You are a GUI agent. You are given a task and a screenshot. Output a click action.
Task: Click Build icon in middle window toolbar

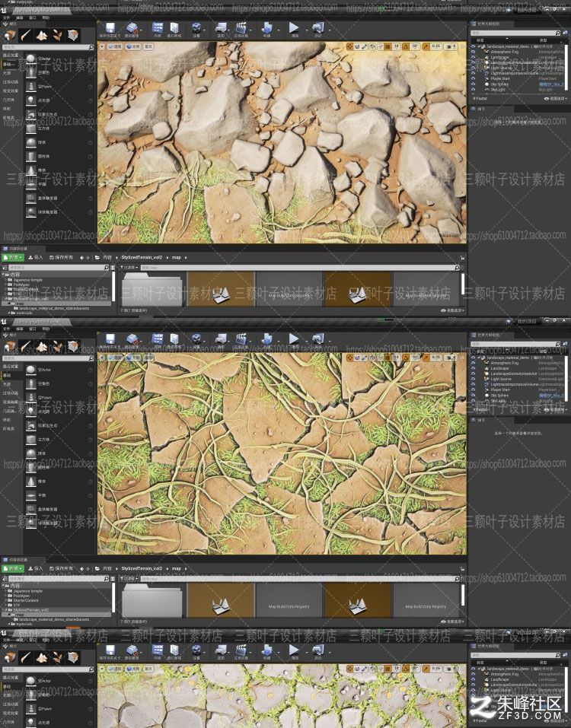[266, 340]
